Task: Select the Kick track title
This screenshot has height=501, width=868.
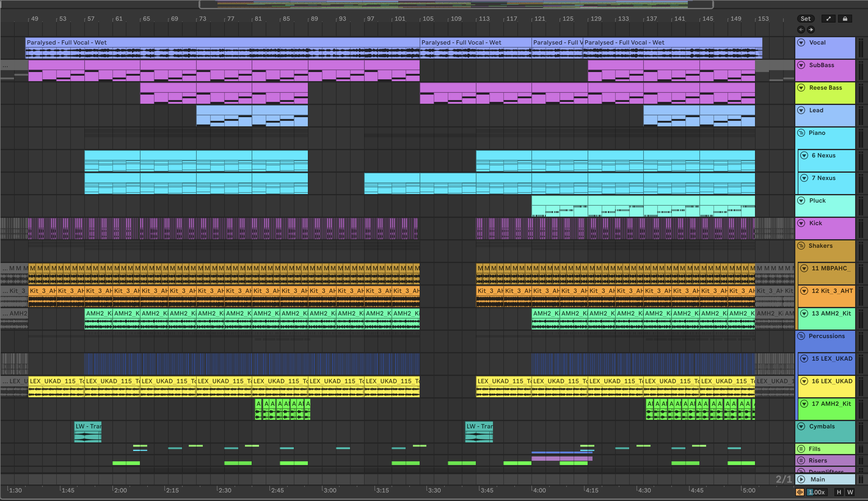Action: (815, 223)
